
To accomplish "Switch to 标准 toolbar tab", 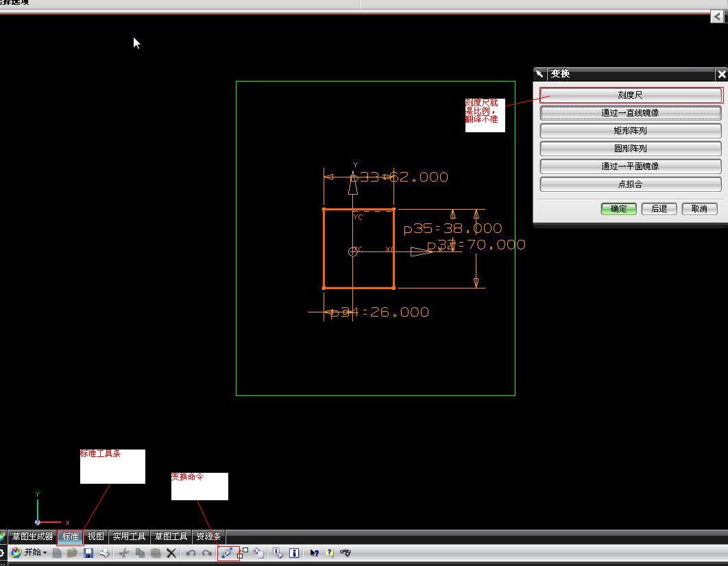I will pyautogui.click(x=70, y=537).
